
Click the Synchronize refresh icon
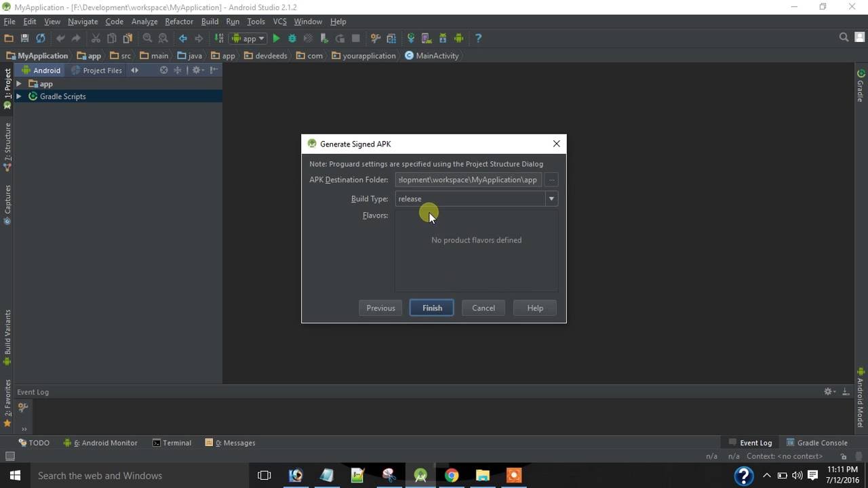coord(41,38)
